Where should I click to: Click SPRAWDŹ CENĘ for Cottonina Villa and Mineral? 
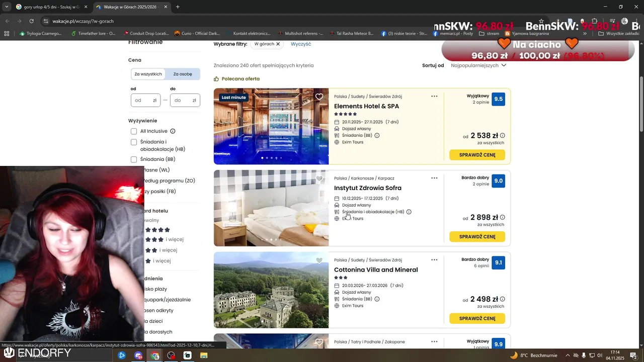[477, 318]
